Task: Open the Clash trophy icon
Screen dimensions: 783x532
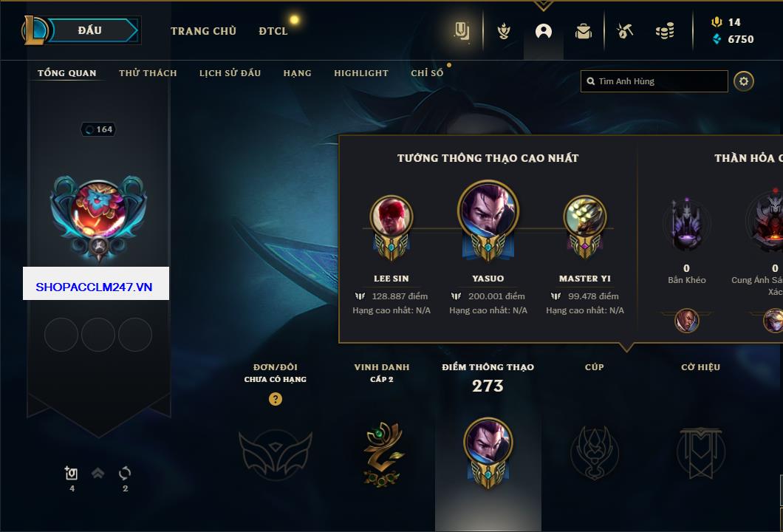Action: click(x=504, y=32)
